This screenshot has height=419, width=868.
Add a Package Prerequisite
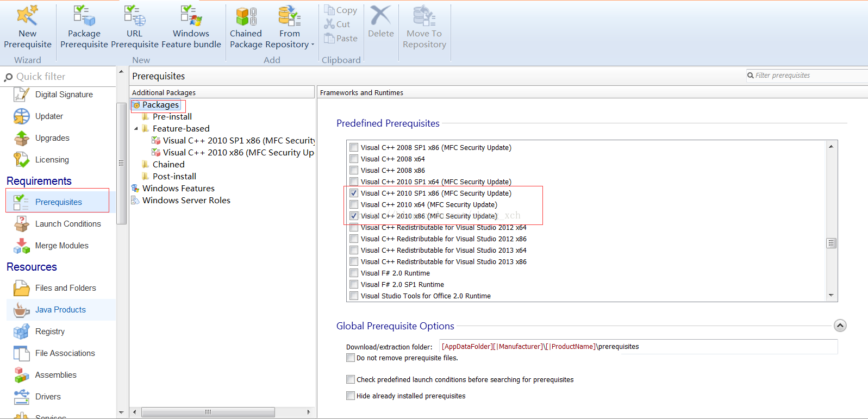pos(84,27)
